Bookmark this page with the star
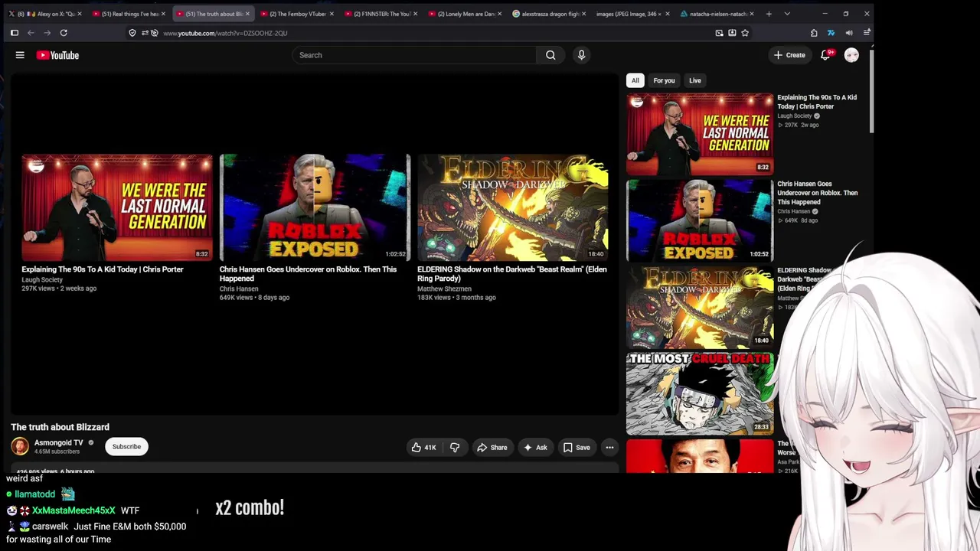This screenshot has width=980, height=551. click(x=745, y=33)
